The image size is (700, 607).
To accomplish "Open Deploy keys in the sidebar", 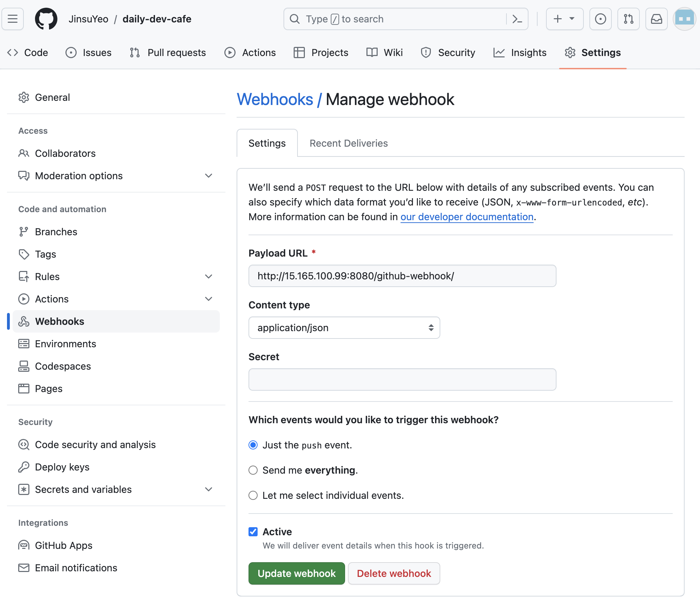I will click(62, 467).
